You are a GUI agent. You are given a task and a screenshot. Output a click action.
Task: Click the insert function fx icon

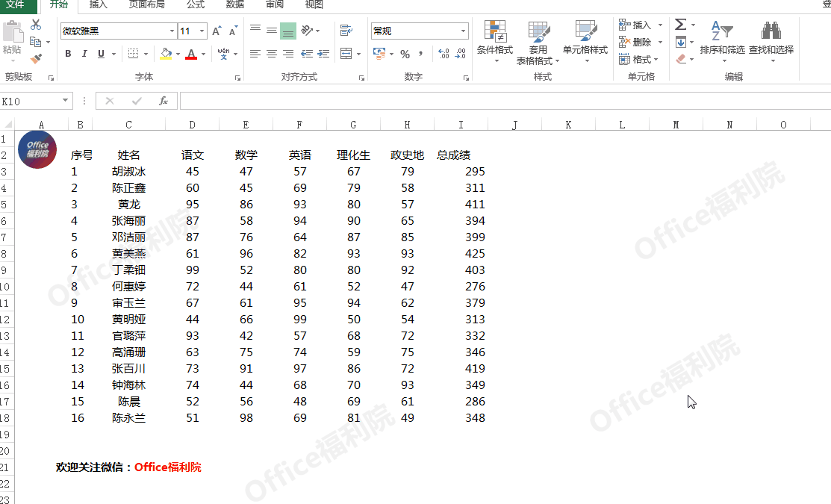coord(164,101)
